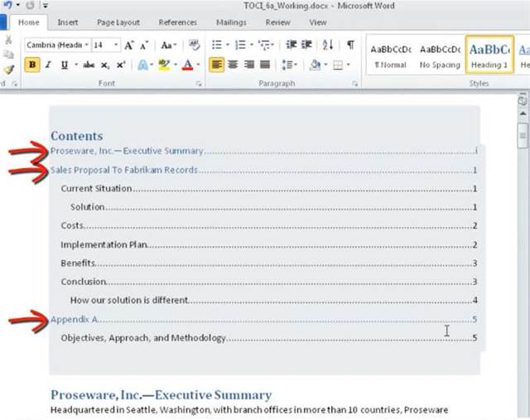530x420 pixels.
Task: Switch to the Home tab
Action: (29, 22)
